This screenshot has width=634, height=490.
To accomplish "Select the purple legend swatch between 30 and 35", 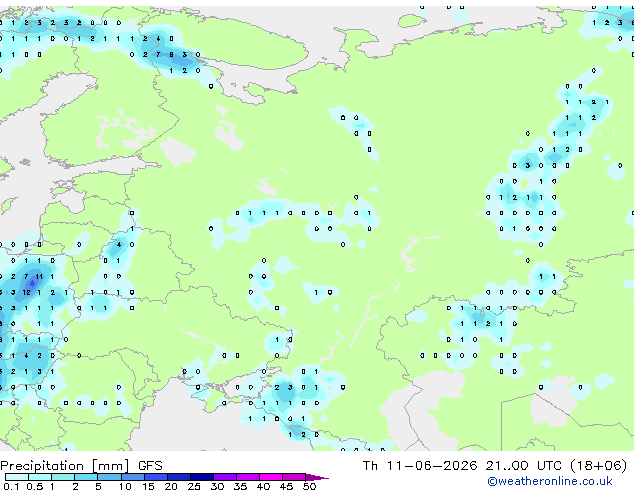I will (x=224, y=477).
